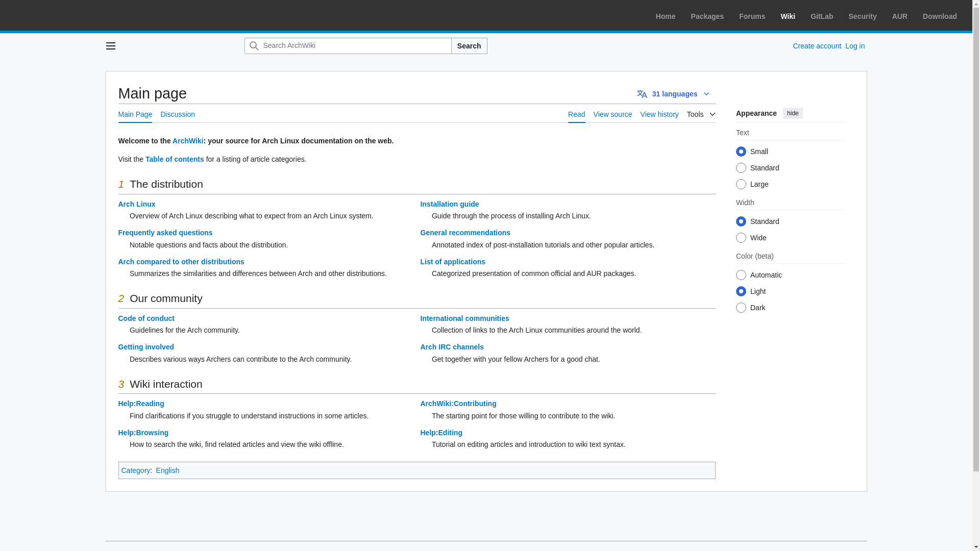The height and width of the screenshot is (551, 980).
Task: Select Small text size radio
Action: [741, 152]
